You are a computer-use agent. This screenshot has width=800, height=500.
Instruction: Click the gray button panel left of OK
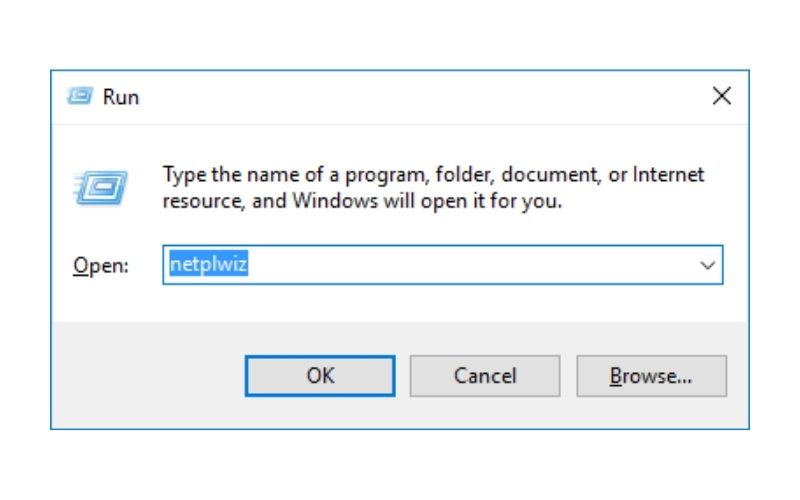click(148, 375)
